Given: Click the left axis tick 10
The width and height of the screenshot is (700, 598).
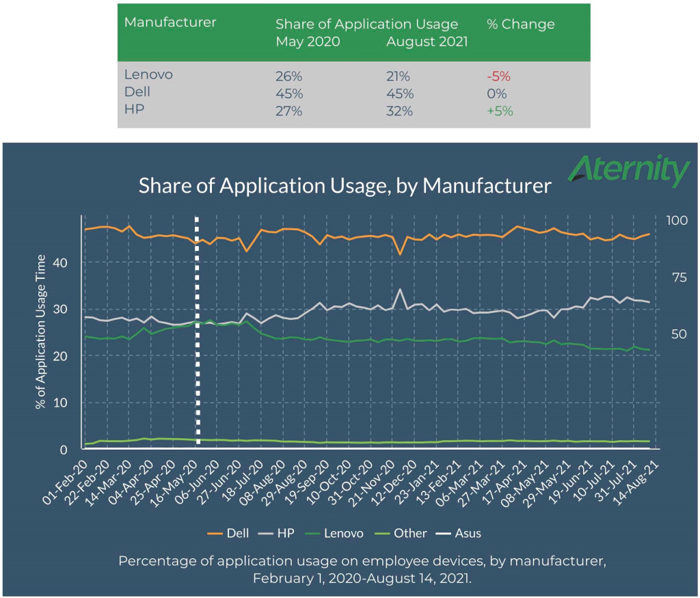Looking at the screenshot, I should point(60,403).
